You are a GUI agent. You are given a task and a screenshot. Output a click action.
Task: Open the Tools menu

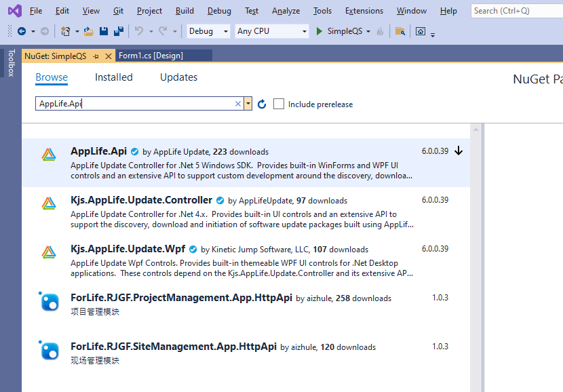322,11
